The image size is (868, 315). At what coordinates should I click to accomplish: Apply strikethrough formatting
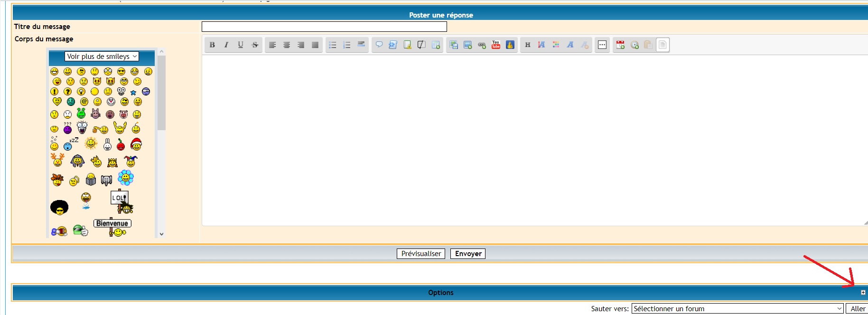point(255,45)
